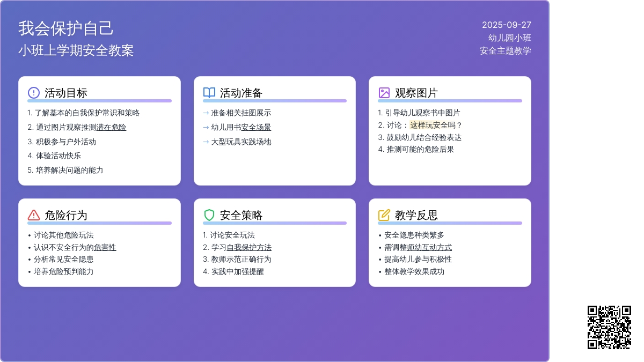
Task: Click the QR code image
Action: (609, 327)
